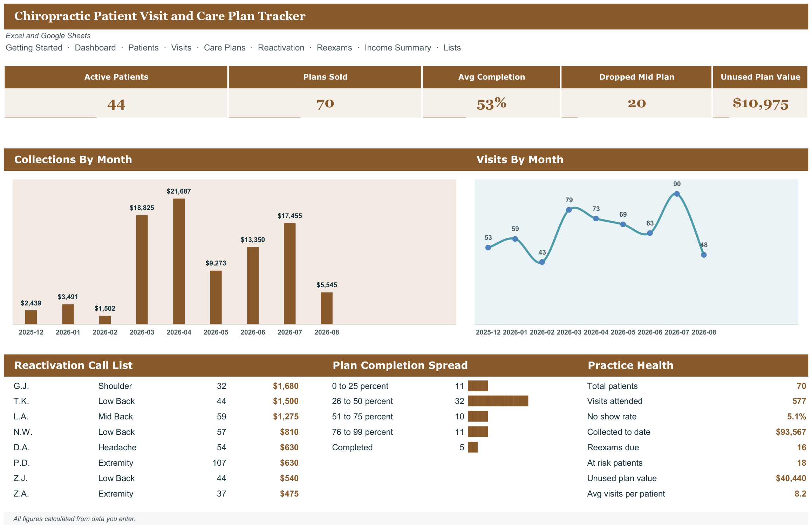This screenshot has height=526, width=812.
Task: Click the Practice Health header
Action: click(630, 365)
